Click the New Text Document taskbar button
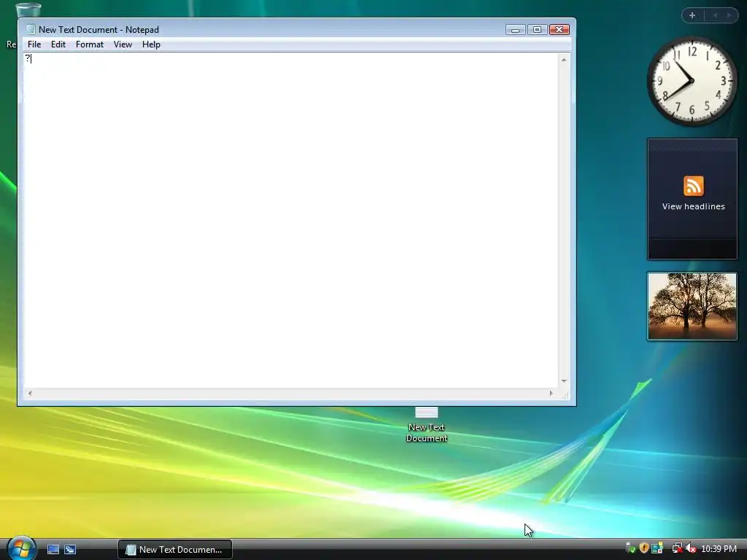Viewport: 747px width, 560px height. [x=175, y=550]
